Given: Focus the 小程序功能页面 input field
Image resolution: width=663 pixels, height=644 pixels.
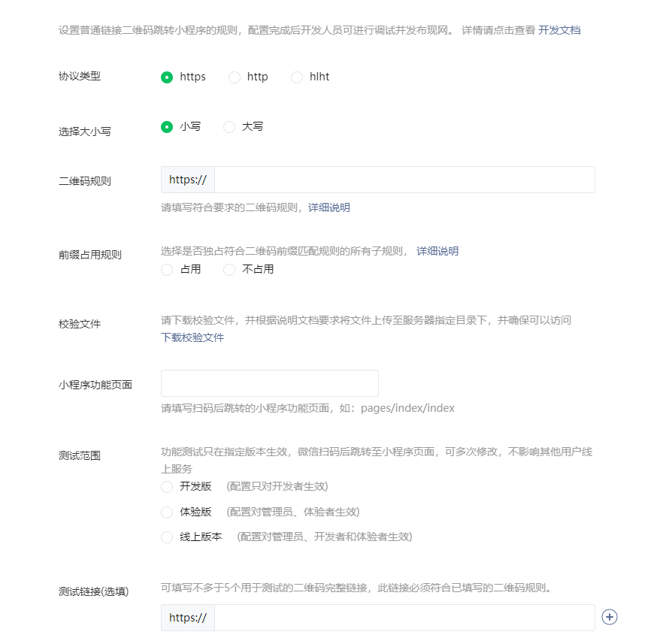Looking at the screenshot, I should pos(270,383).
